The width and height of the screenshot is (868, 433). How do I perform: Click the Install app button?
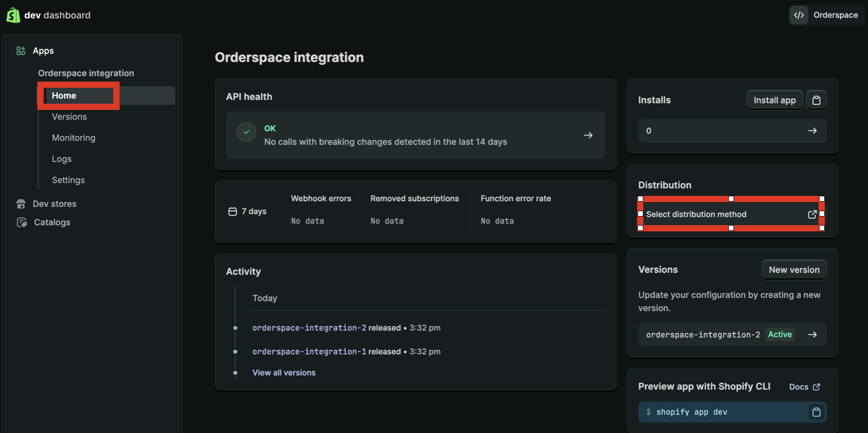point(774,100)
